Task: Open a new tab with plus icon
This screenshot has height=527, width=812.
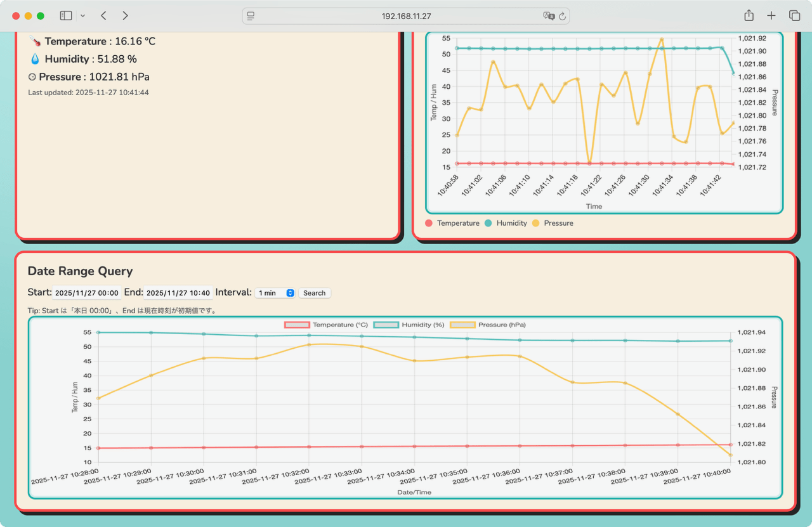Action: pos(771,16)
